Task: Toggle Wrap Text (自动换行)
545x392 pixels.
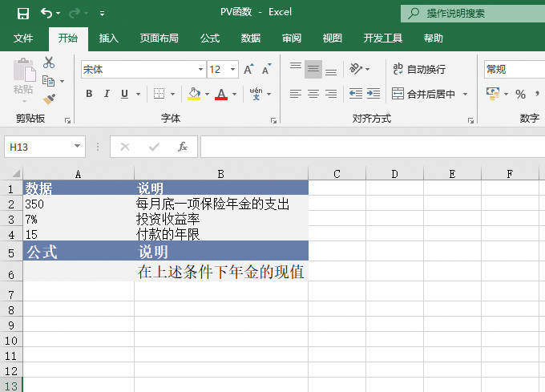Action: (x=418, y=70)
